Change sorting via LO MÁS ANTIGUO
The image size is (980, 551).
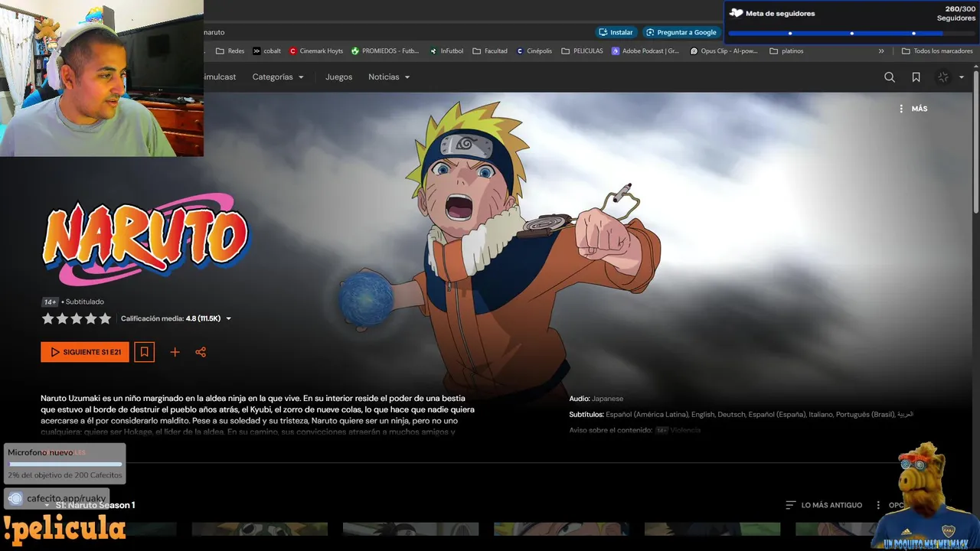(x=824, y=505)
